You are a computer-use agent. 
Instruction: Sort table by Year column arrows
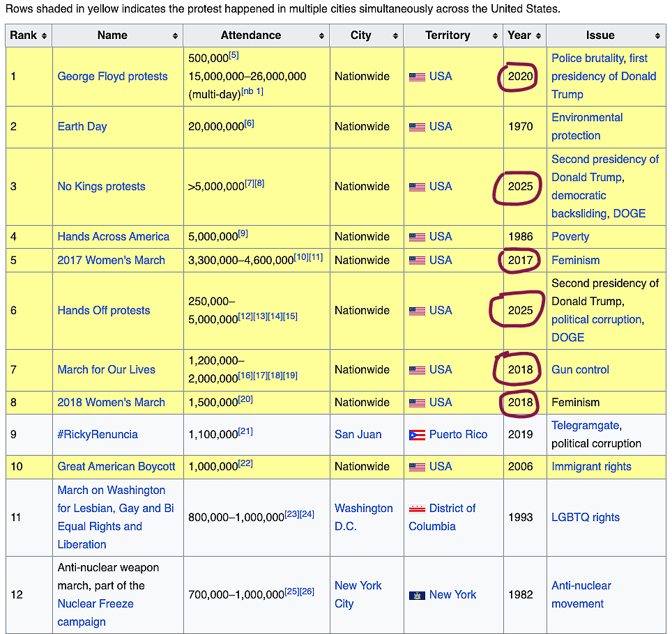[x=538, y=36]
